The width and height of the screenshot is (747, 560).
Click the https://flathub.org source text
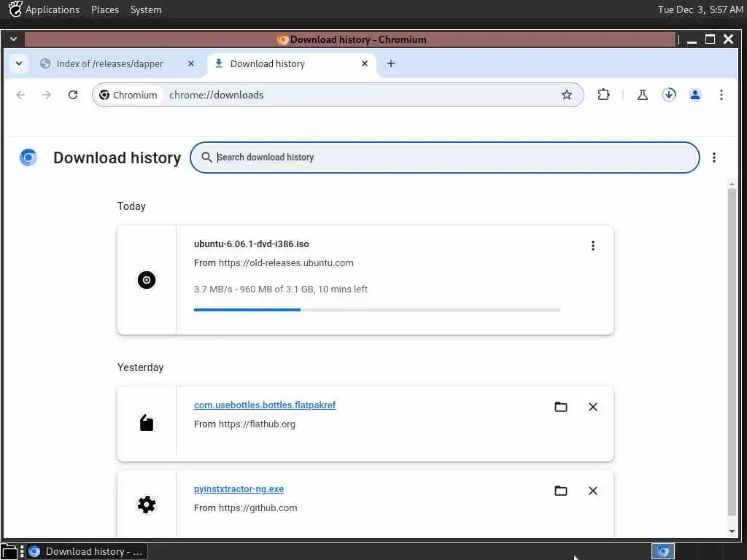(x=257, y=424)
